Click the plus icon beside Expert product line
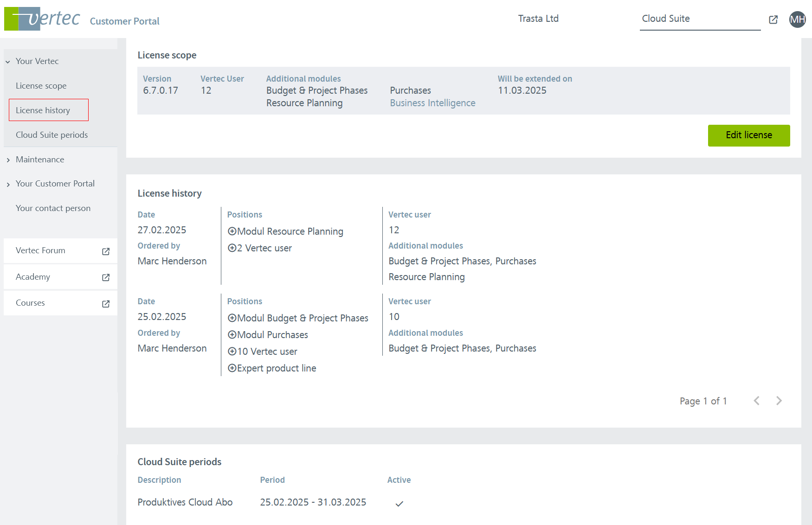812x525 pixels. click(x=232, y=368)
